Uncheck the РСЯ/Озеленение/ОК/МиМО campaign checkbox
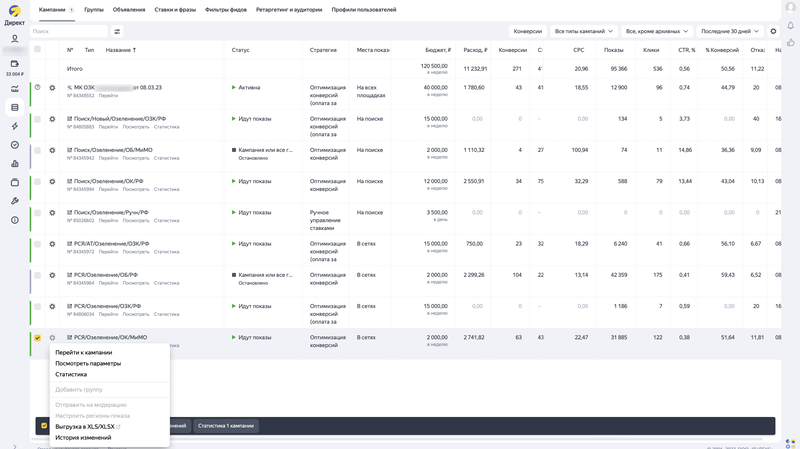800x449 pixels. click(x=37, y=338)
